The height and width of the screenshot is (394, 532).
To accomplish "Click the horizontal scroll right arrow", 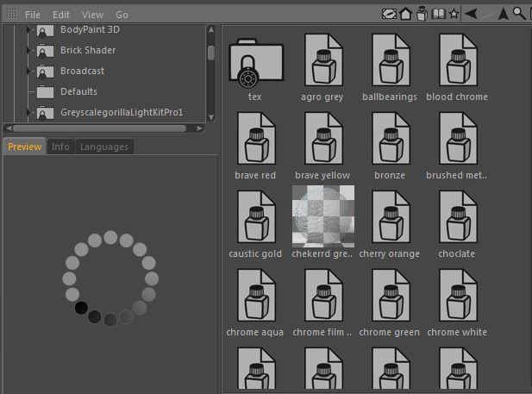I will (x=199, y=128).
